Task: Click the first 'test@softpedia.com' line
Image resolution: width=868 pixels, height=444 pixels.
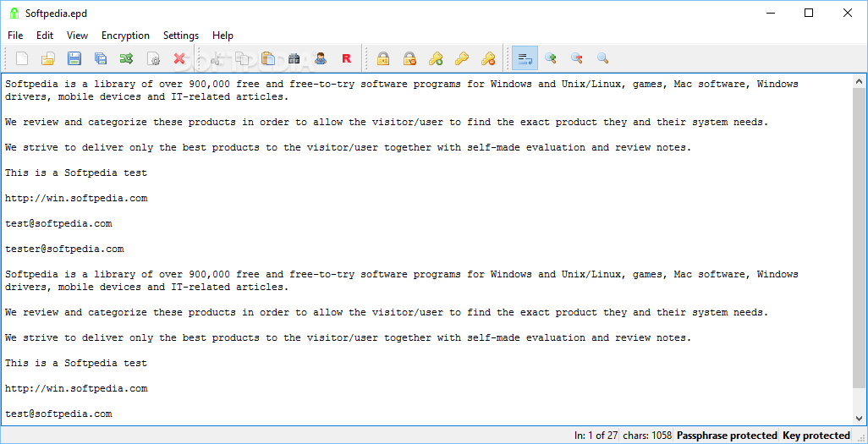Action: click(x=58, y=223)
